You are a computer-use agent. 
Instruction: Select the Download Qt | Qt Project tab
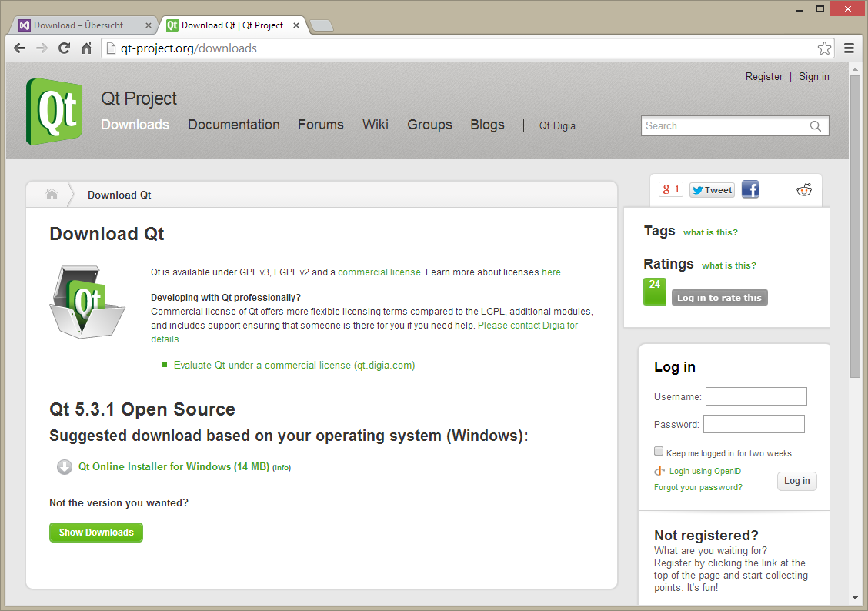pyautogui.click(x=232, y=25)
